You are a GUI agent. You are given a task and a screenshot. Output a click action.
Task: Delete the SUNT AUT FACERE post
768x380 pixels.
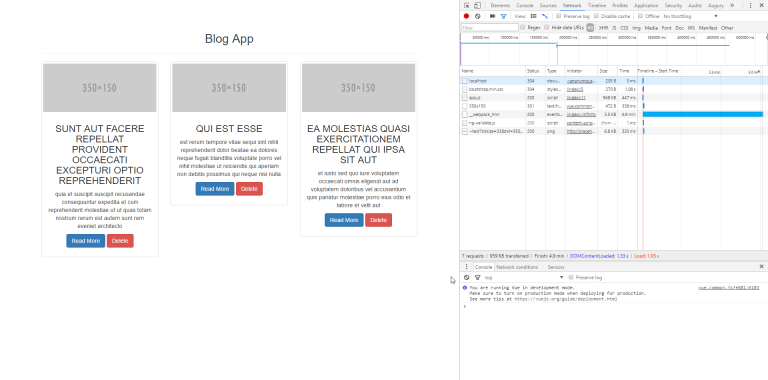120,241
